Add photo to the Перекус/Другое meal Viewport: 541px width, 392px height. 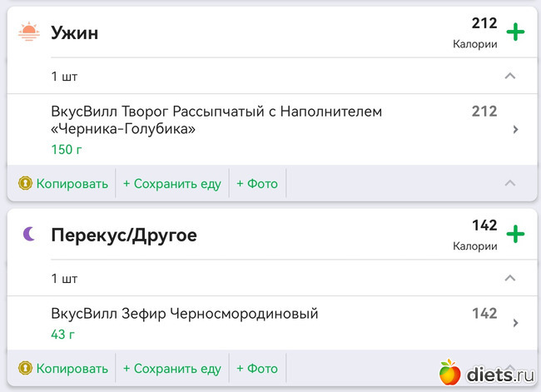(257, 368)
